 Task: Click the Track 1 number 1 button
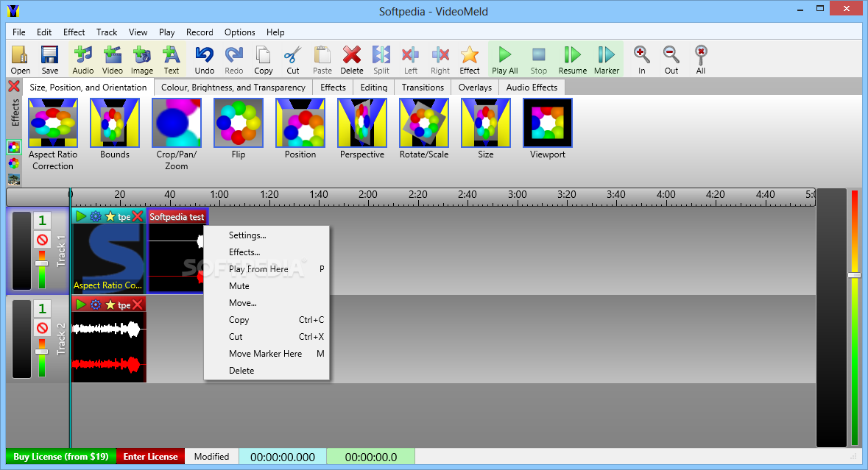42,221
